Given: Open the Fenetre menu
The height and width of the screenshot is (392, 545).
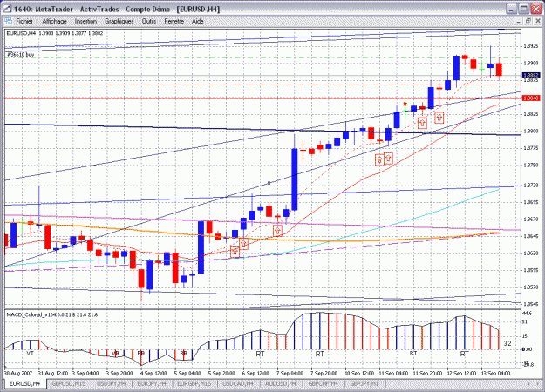Looking at the screenshot, I should [174, 21].
